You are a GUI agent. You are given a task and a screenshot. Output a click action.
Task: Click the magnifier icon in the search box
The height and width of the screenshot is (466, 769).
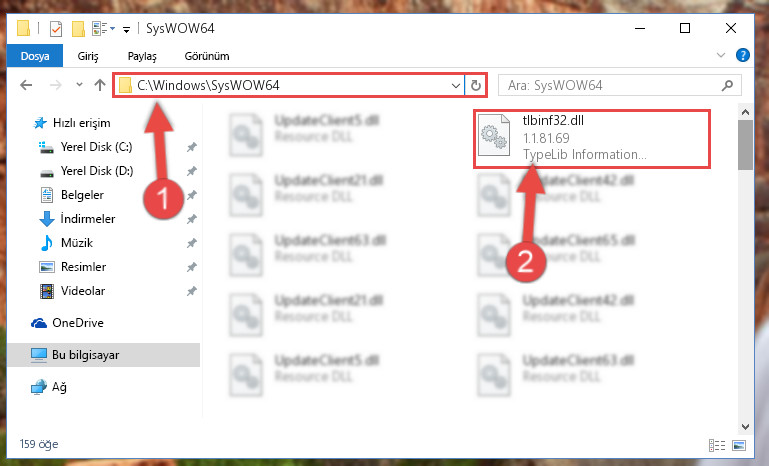[727, 85]
